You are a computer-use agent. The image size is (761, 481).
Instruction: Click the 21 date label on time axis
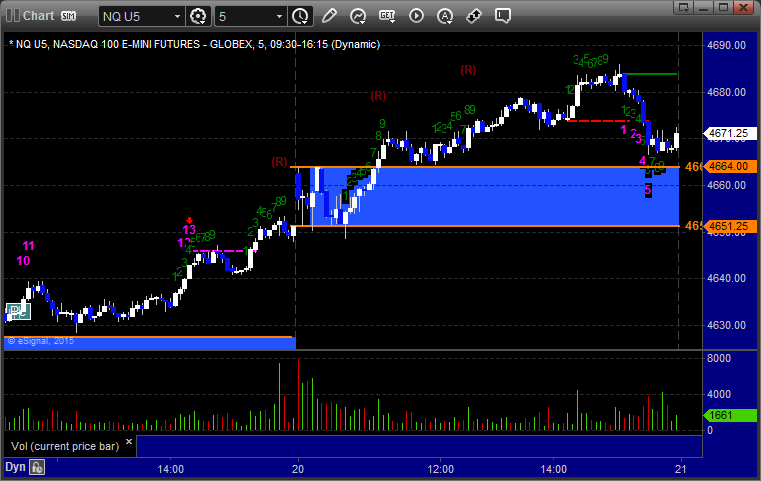point(681,469)
